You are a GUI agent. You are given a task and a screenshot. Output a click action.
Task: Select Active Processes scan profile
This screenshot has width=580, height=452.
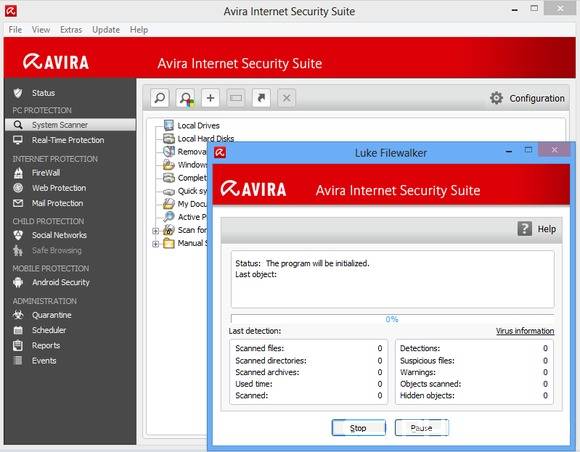(192, 217)
